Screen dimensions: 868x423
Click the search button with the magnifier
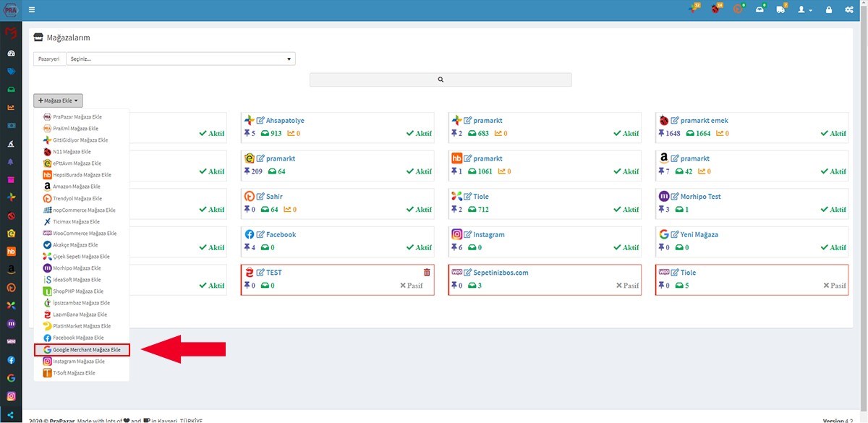441,80
